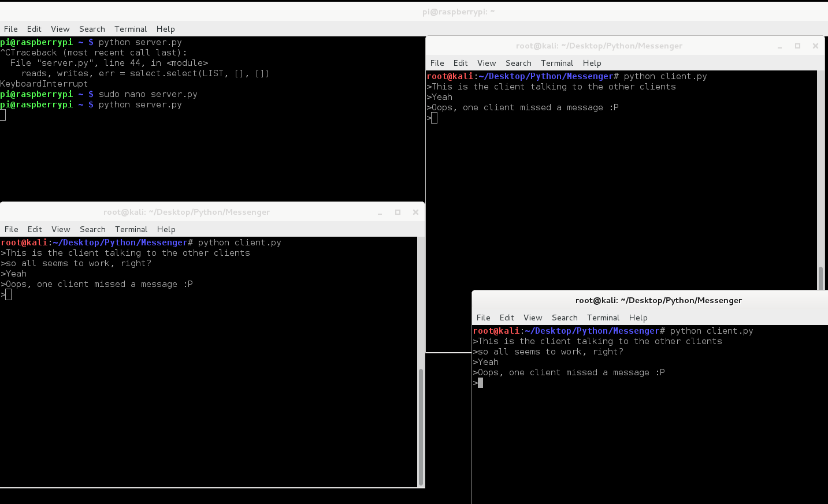Open File menu in top-right kali terminal

point(437,63)
